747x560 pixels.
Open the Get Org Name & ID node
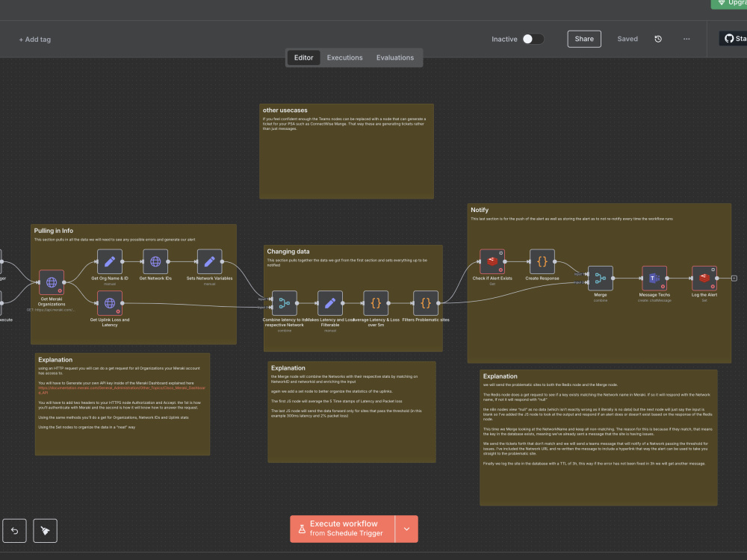click(110, 261)
